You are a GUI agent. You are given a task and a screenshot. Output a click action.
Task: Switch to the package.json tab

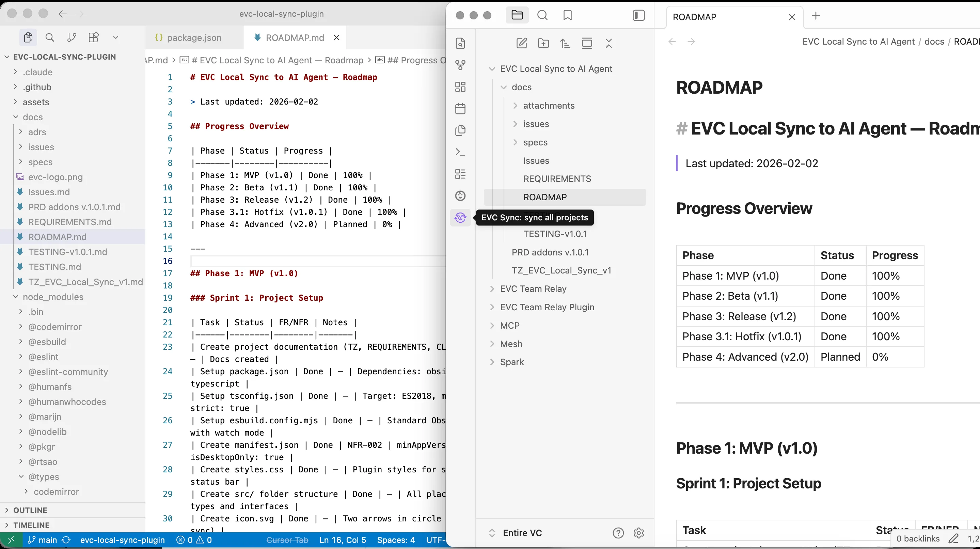(x=194, y=38)
